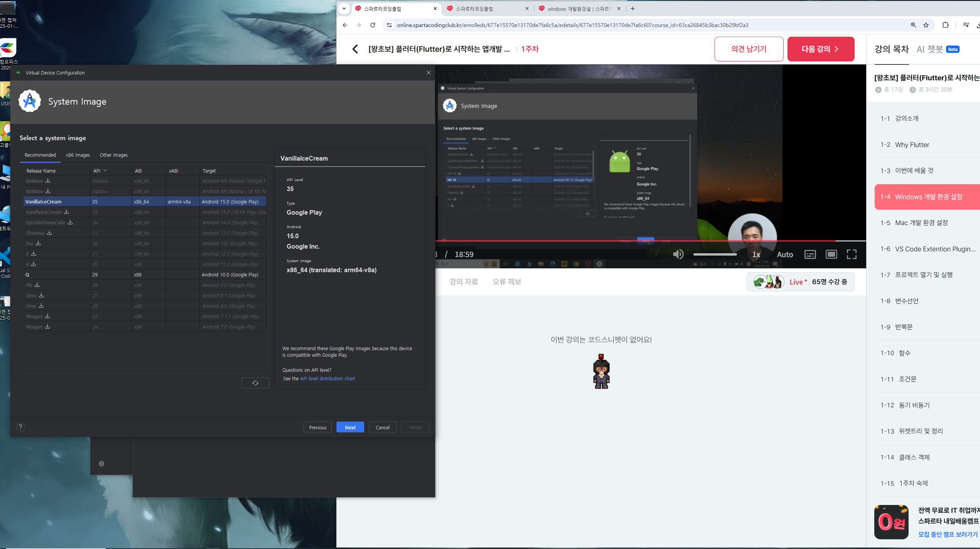Download the Pie system image

37,285
